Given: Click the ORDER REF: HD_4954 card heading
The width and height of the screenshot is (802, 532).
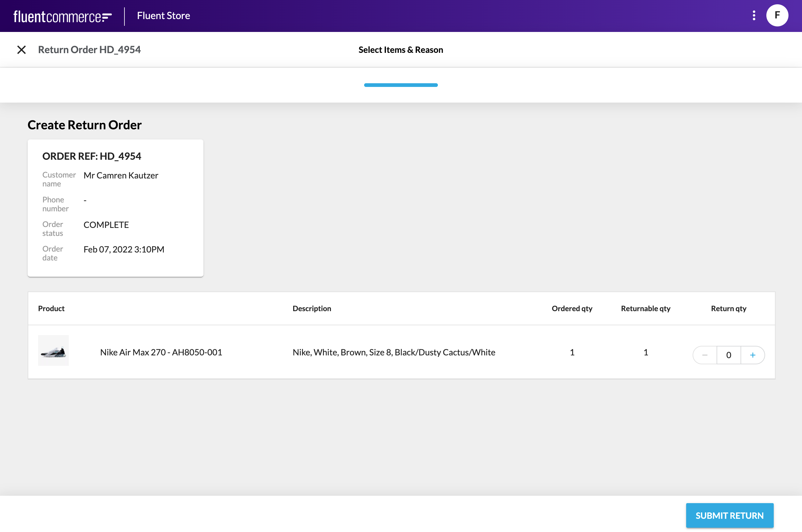Looking at the screenshot, I should click(92, 156).
